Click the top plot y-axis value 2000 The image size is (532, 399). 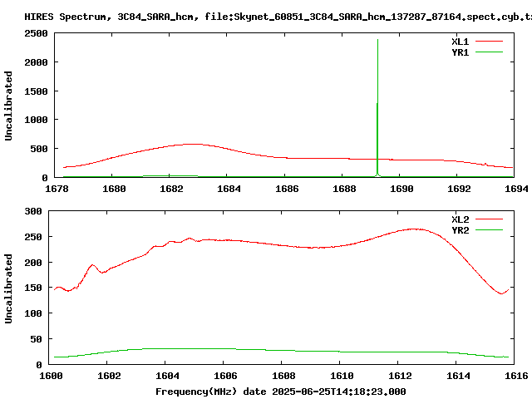point(36,62)
